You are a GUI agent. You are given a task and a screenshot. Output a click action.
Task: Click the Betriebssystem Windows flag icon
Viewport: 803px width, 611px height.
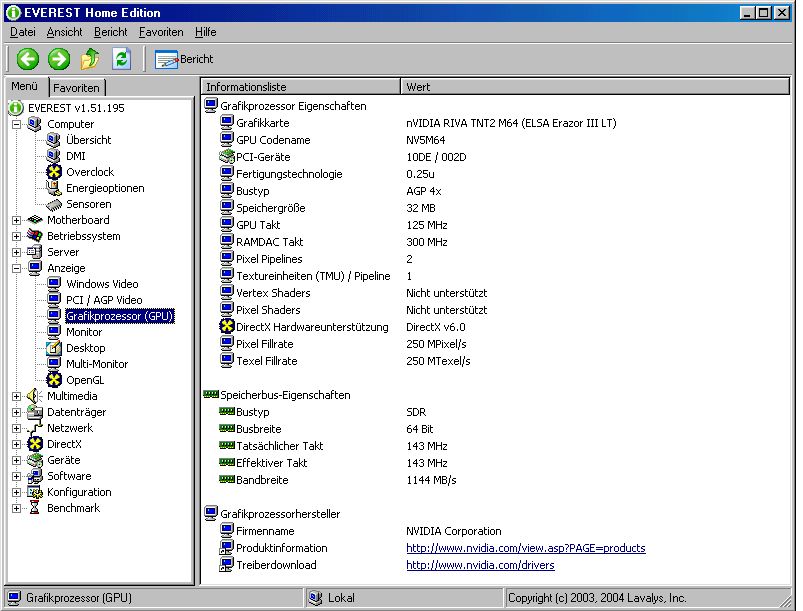(x=35, y=236)
